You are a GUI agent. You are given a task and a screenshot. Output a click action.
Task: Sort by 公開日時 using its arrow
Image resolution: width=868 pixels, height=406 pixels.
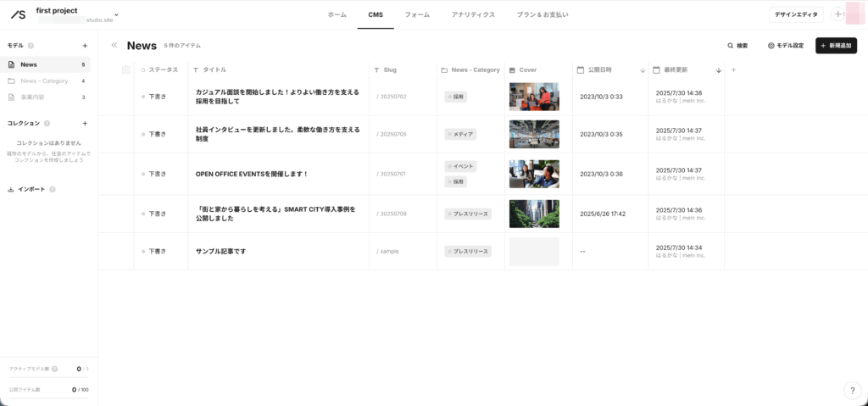(643, 70)
